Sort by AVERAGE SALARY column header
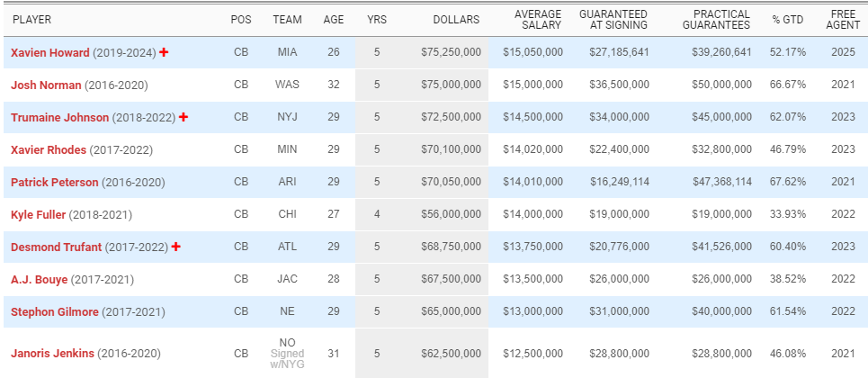 click(x=538, y=20)
